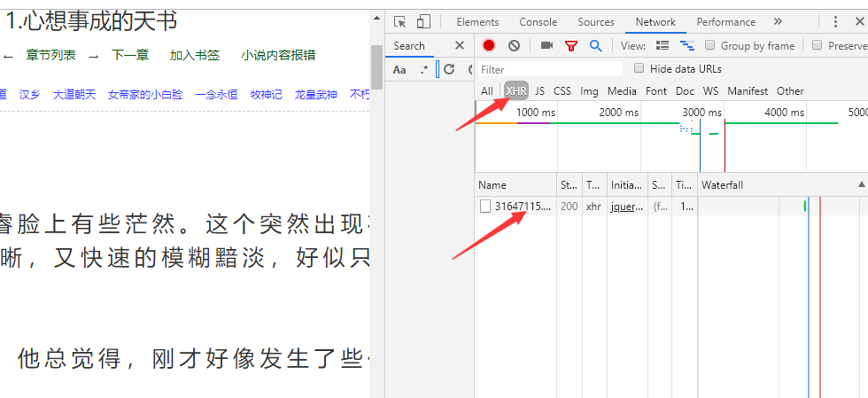Filter requests by Manifest type
The image size is (868, 398).
748,91
